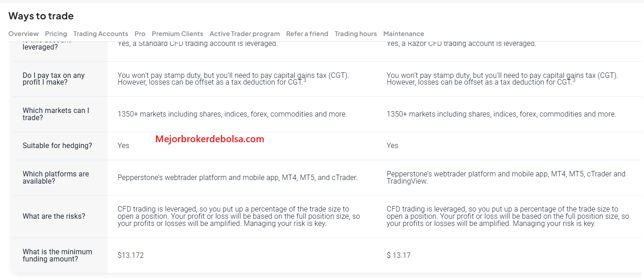The height and width of the screenshot is (279, 644).
Task: Select the Trading Accounts tab
Action: 101,34
